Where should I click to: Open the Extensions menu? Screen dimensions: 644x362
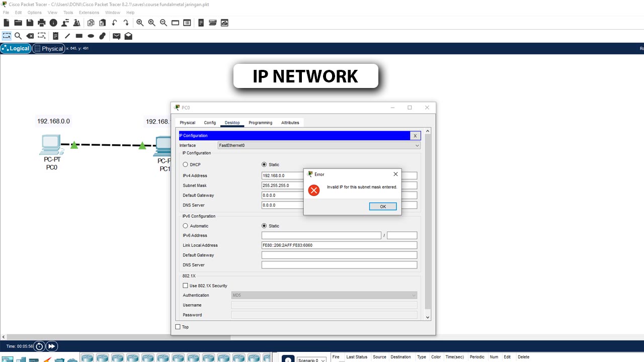point(89,13)
